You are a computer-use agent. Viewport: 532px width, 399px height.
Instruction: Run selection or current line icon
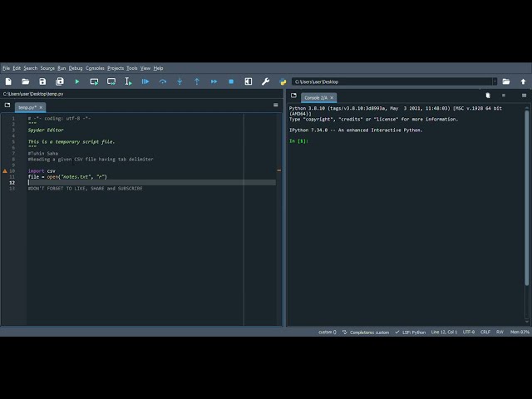128,81
